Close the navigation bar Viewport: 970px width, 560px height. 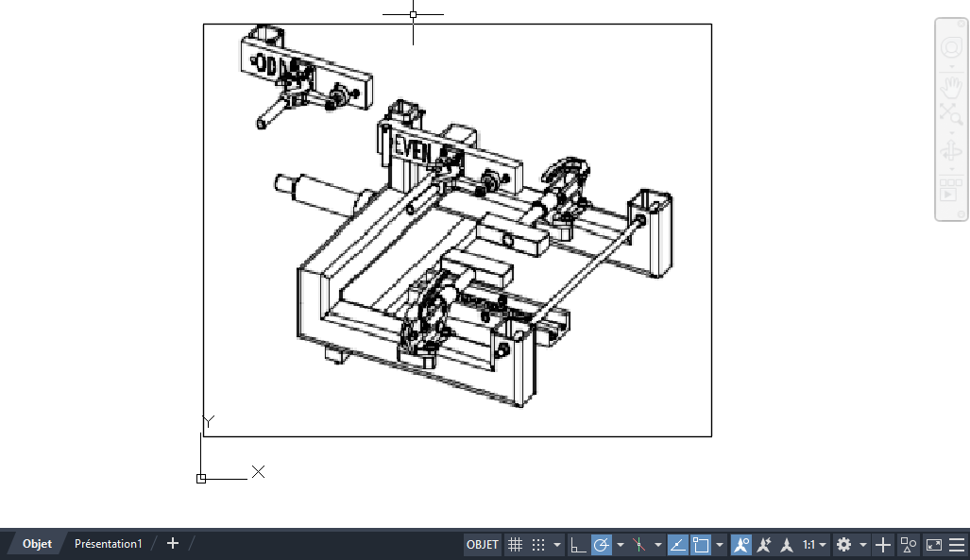[961, 24]
